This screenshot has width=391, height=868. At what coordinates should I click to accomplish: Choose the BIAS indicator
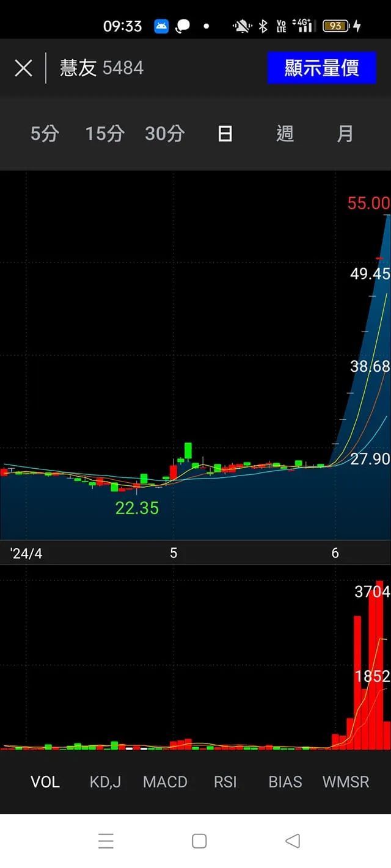pos(285,782)
